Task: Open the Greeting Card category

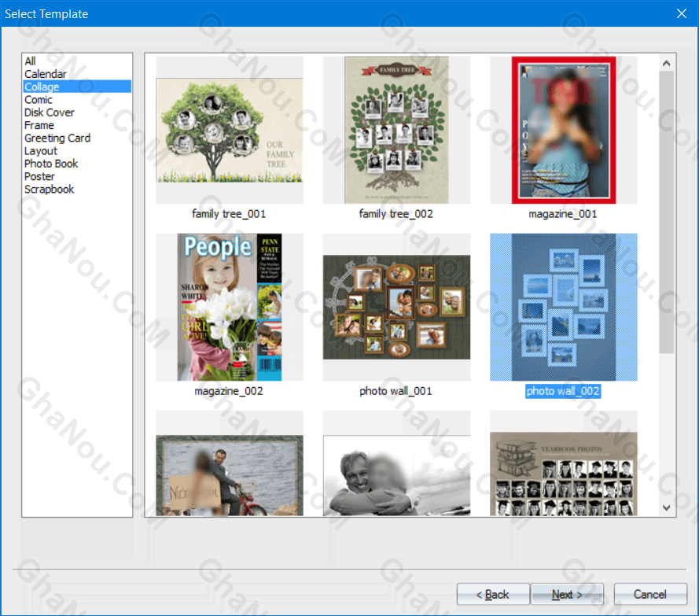Action: 57,138
